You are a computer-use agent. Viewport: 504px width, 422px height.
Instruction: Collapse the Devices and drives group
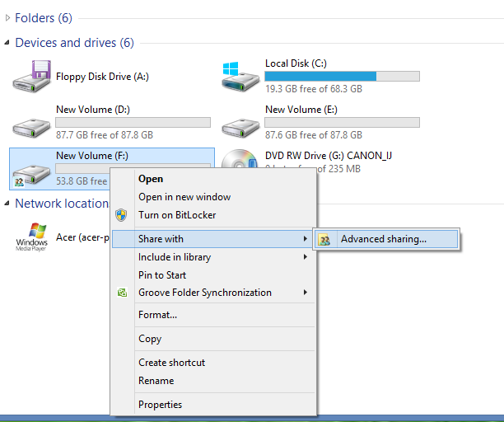point(7,43)
